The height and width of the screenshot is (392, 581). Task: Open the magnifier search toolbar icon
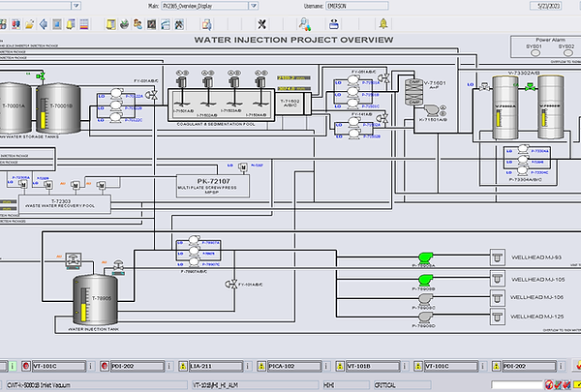click(305, 24)
